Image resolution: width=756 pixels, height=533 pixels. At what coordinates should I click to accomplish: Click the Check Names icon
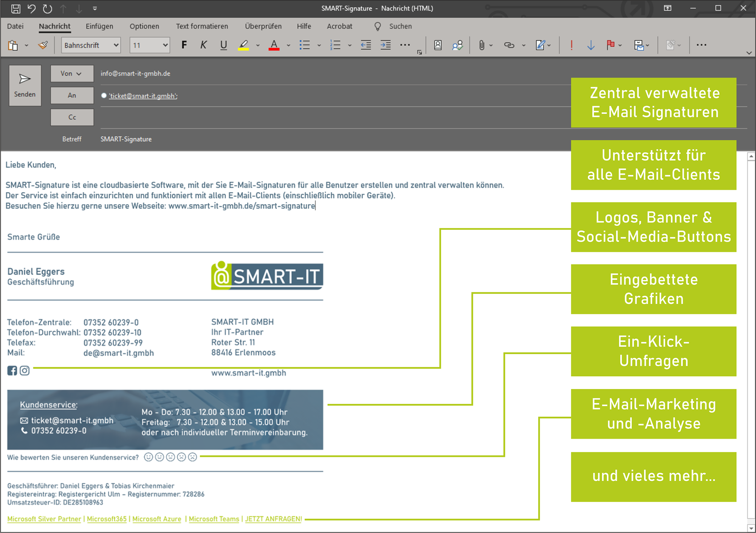[457, 45]
